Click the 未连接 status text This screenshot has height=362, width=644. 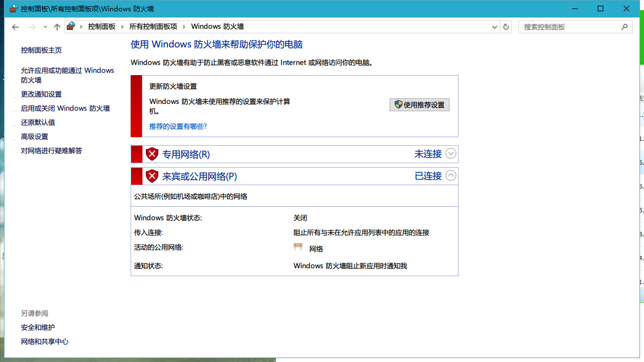click(x=428, y=154)
